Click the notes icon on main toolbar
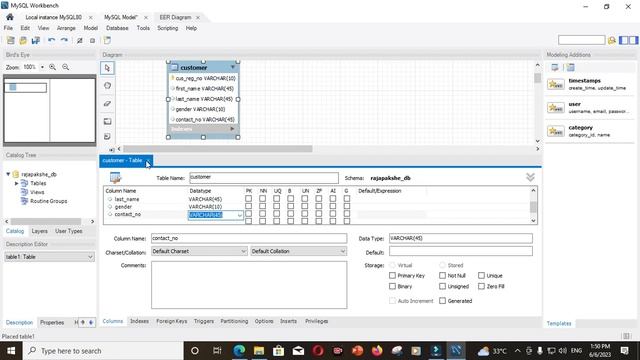Image resolution: width=640 pixels, height=360 pixels. point(107,40)
